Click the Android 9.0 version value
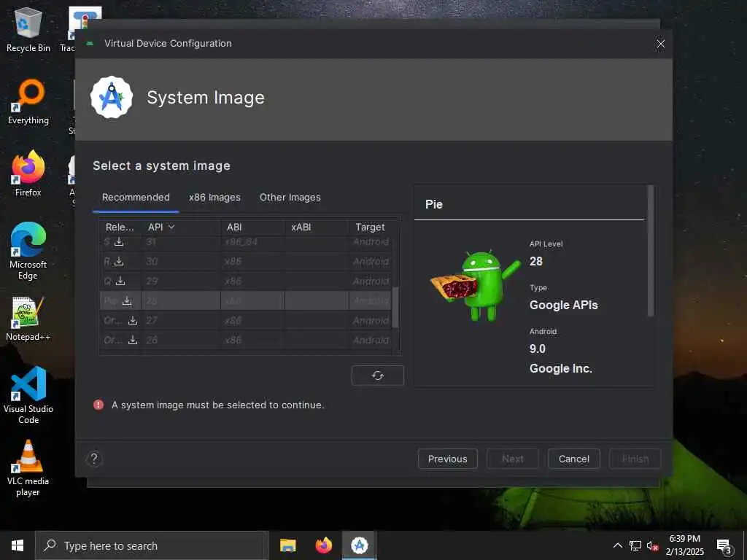 (x=538, y=349)
